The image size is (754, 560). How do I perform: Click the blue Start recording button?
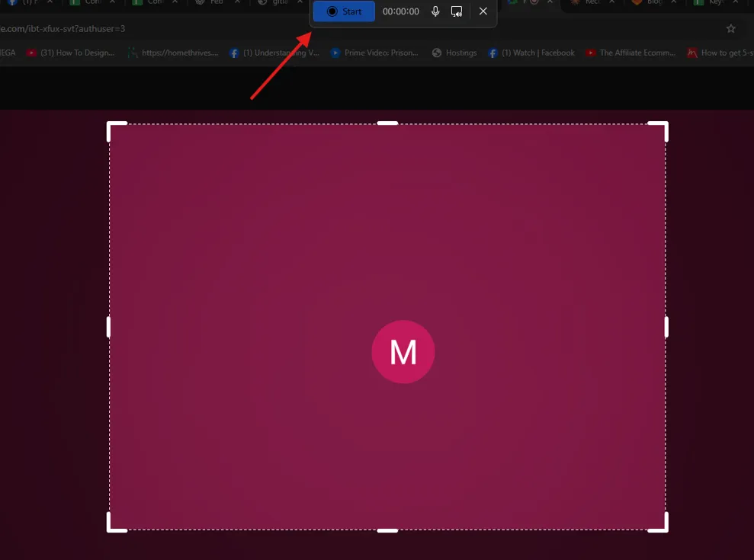point(344,11)
